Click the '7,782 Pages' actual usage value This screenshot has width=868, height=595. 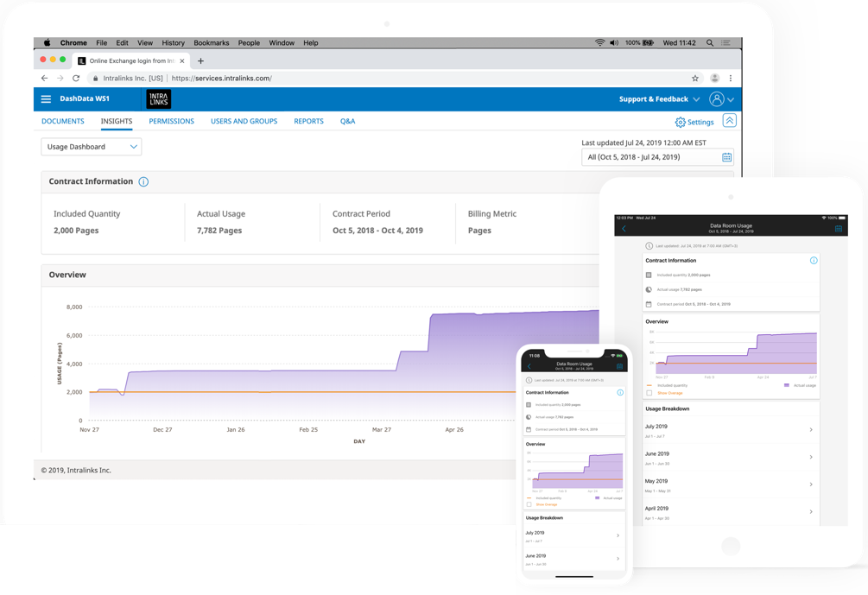point(219,231)
